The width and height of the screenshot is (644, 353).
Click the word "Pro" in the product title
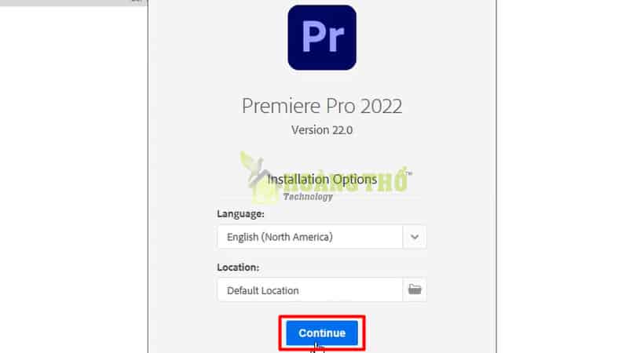click(x=338, y=106)
